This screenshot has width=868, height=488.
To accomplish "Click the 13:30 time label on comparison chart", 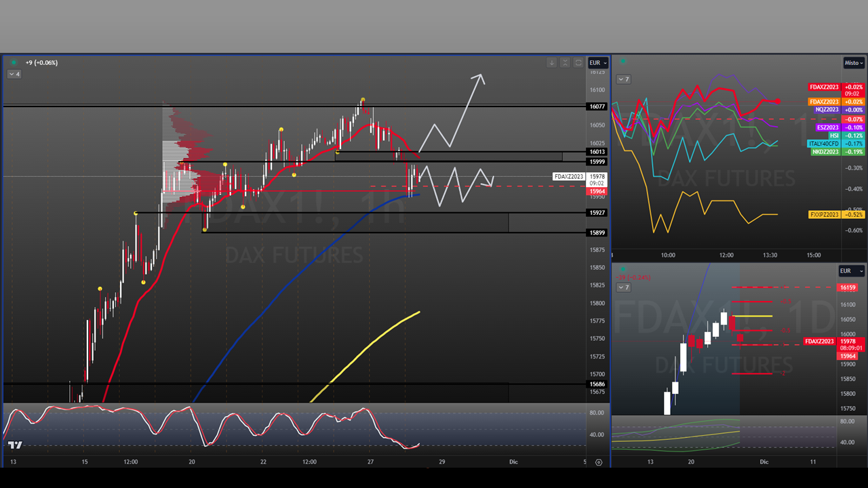I will [770, 256].
